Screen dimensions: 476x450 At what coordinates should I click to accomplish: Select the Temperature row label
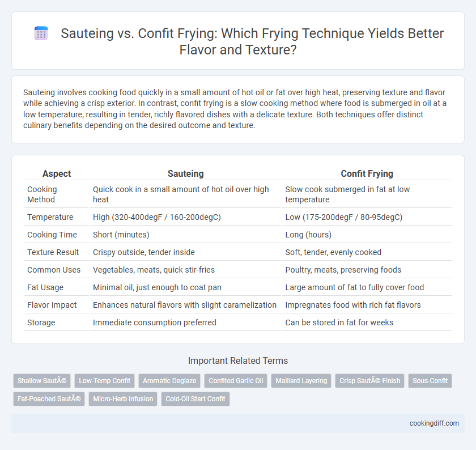coord(50,217)
